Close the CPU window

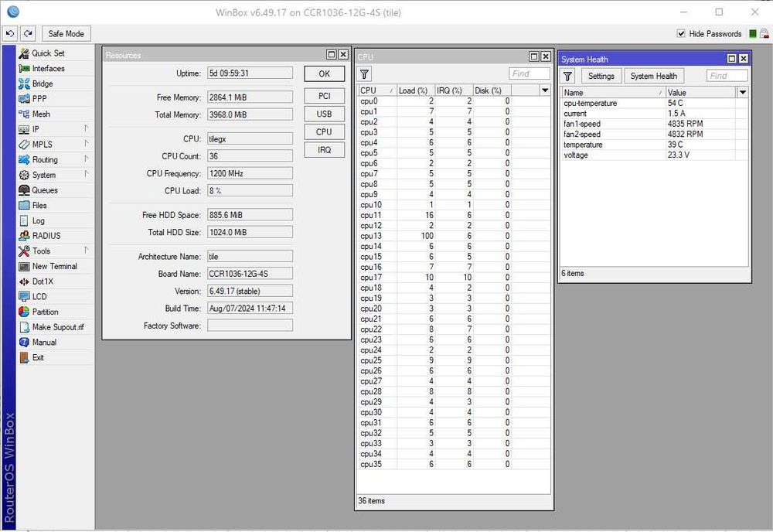[545, 56]
